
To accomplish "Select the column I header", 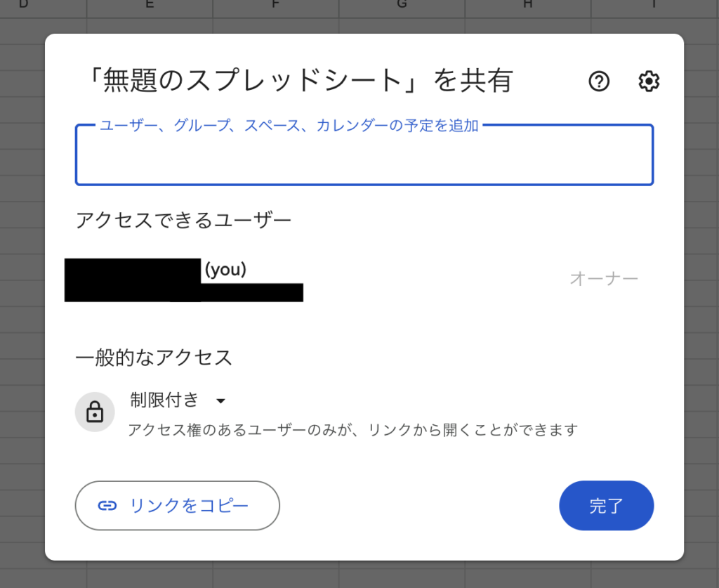I will [x=654, y=5].
